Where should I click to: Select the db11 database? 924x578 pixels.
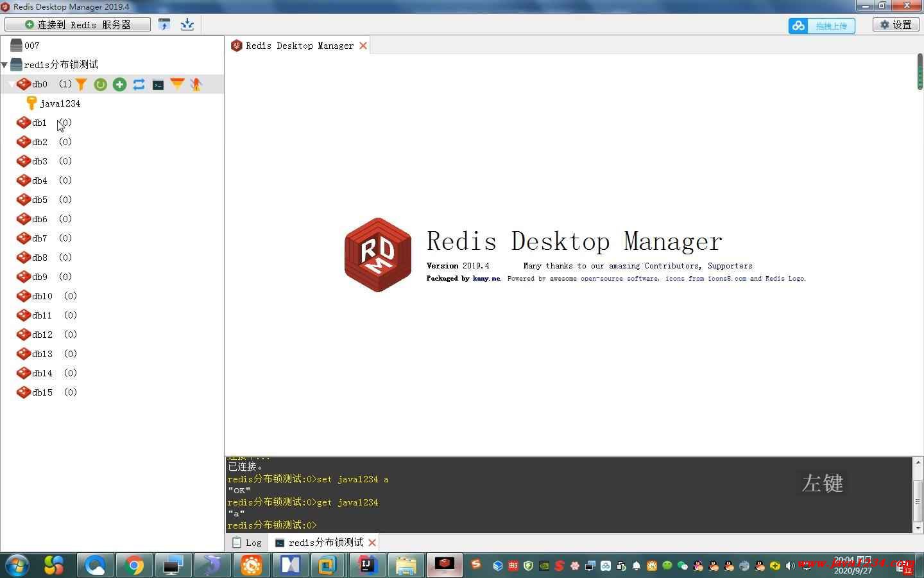(x=42, y=315)
